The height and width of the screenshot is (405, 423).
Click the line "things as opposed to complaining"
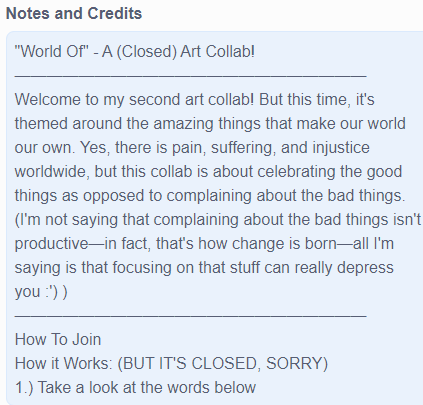point(210,196)
